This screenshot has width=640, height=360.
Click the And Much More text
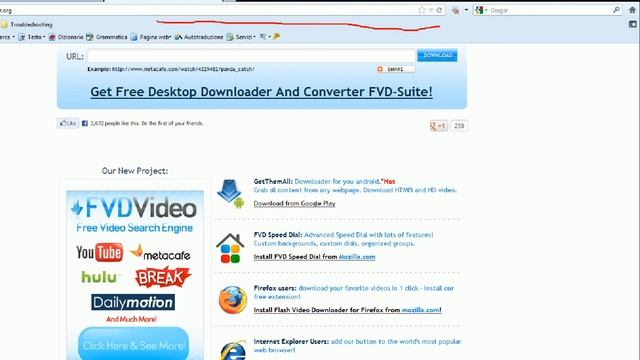tap(131, 320)
